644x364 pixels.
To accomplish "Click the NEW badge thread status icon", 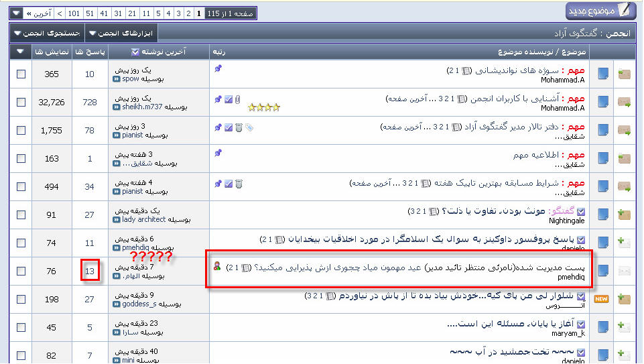I will coord(601,299).
